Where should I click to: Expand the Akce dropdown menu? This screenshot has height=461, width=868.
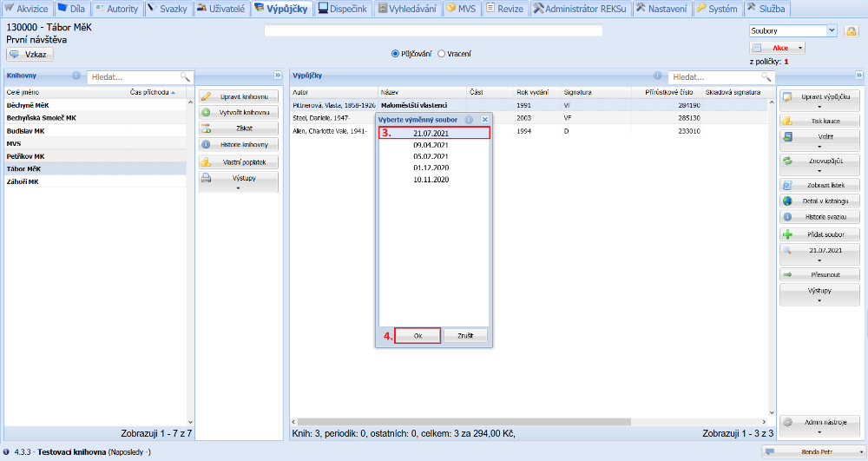click(799, 48)
